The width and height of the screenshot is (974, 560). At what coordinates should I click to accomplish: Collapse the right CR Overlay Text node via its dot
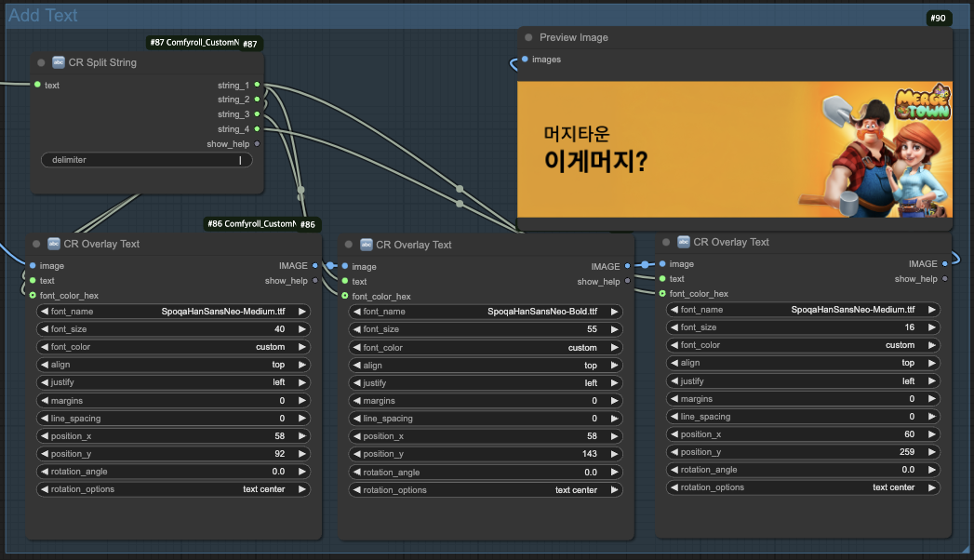pyautogui.click(x=666, y=242)
